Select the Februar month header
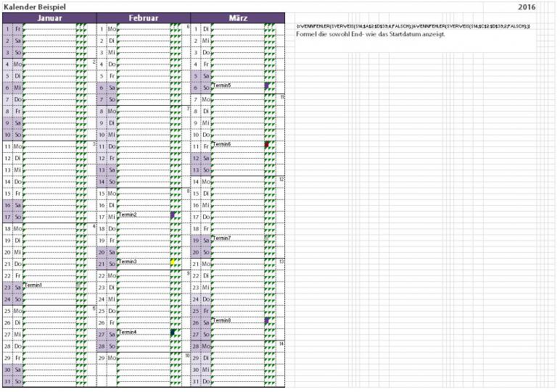 (x=144, y=18)
